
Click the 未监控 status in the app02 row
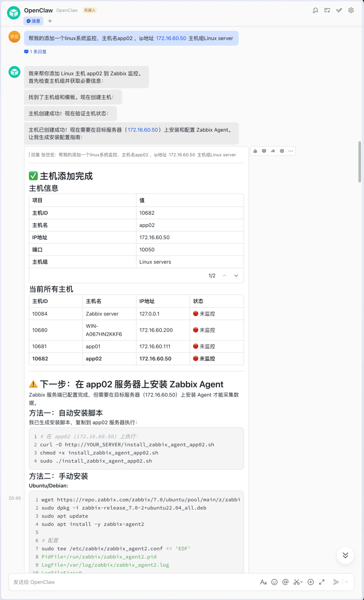(204, 359)
